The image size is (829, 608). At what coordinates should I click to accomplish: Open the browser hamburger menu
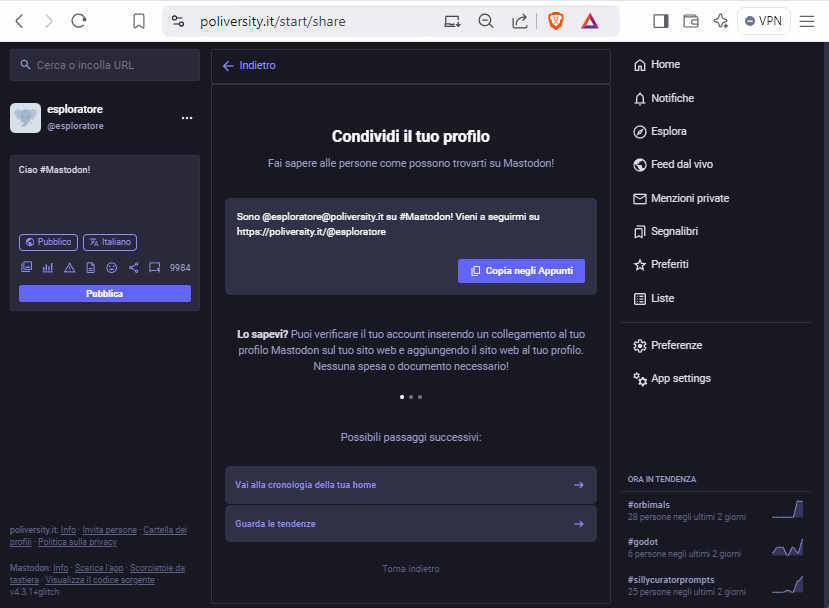click(x=807, y=21)
